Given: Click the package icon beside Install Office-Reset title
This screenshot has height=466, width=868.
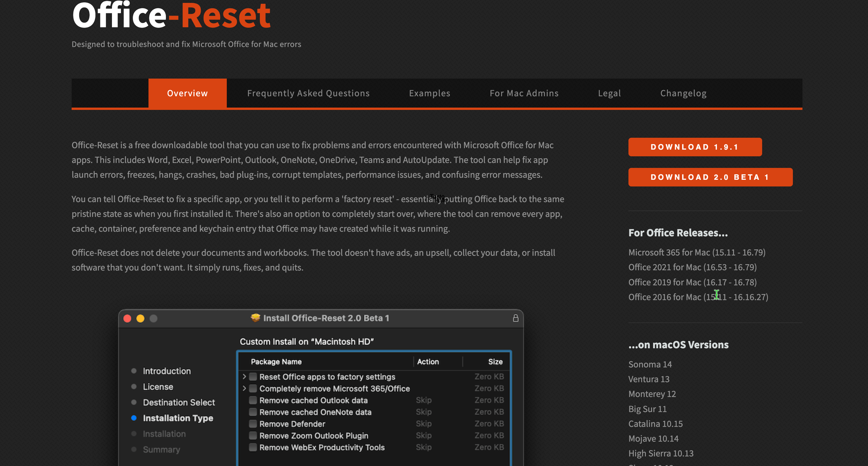Looking at the screenshot, I should (255, 318).
